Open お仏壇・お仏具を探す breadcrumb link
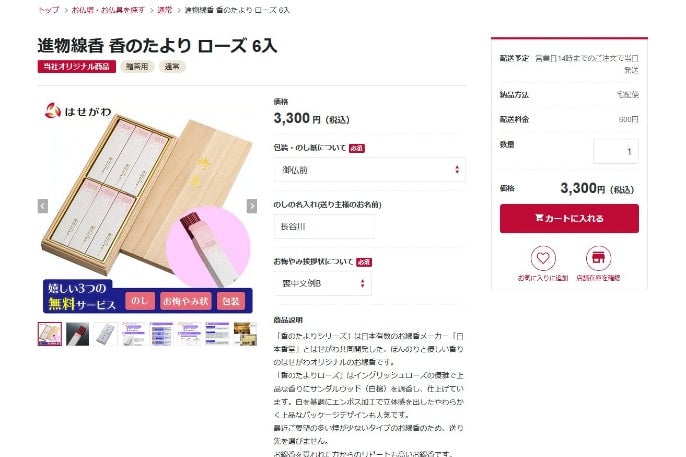 (x=108, y=10)
